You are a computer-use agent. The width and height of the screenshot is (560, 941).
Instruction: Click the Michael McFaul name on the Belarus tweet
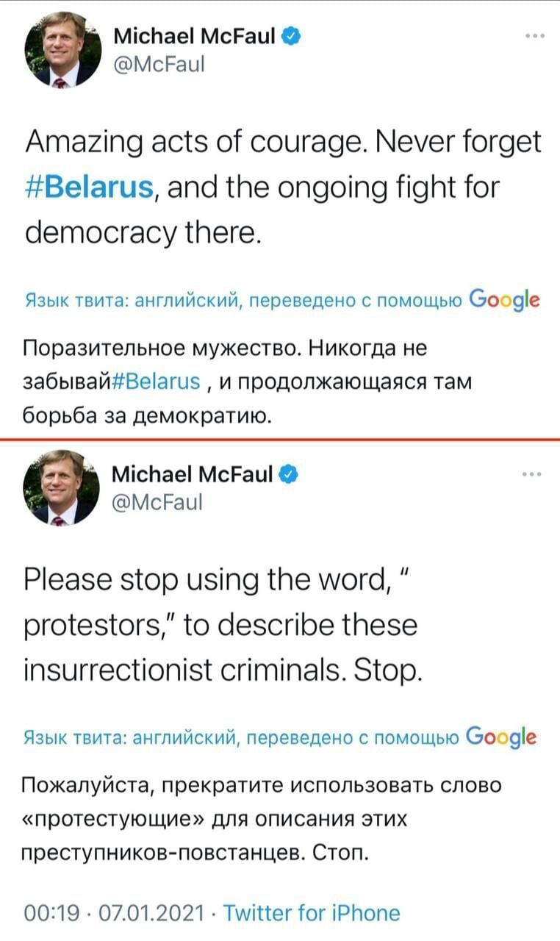pyautogui.click(x=195, y=35)
